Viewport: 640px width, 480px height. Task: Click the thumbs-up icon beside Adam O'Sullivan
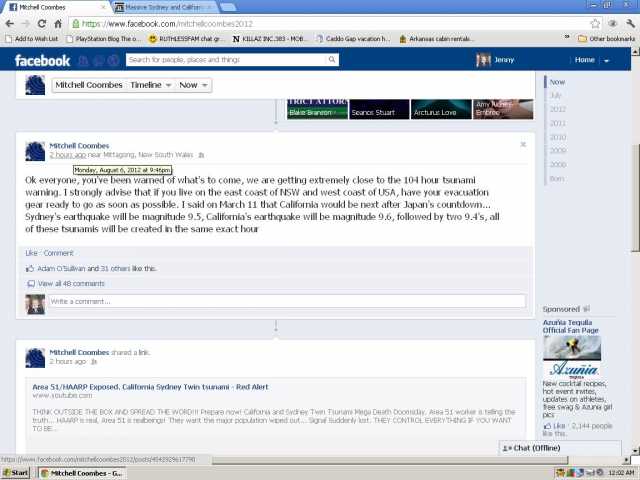click(x=30, y=269)
